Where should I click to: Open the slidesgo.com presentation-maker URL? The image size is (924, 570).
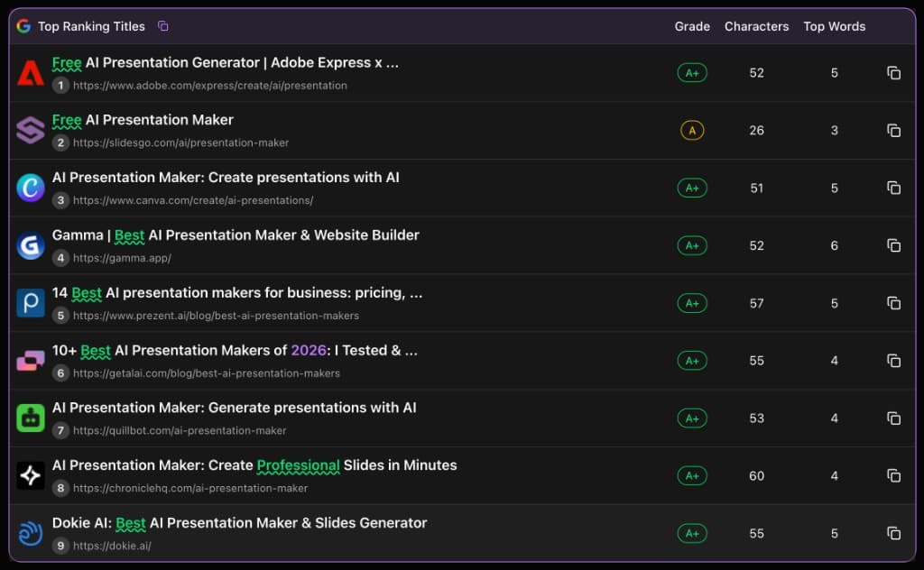(x=180, y=142)
